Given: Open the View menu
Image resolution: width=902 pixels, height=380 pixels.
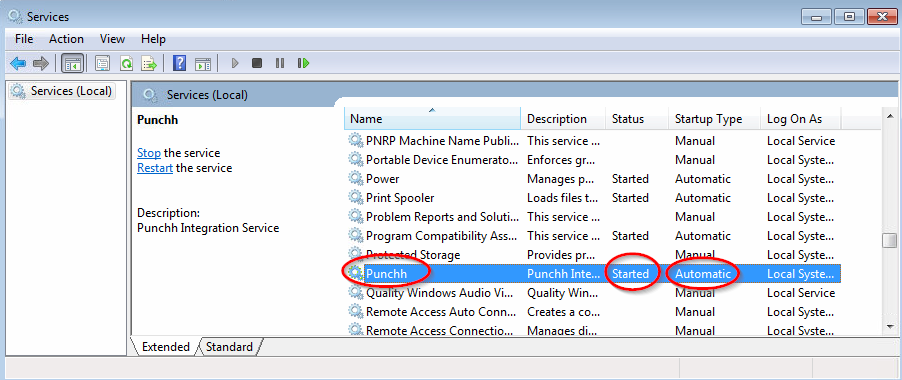Looking at the screenshot, I should [112, 39].
